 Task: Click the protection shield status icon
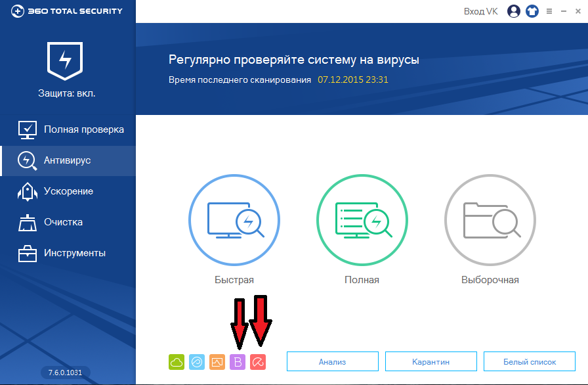click(65, 61)
